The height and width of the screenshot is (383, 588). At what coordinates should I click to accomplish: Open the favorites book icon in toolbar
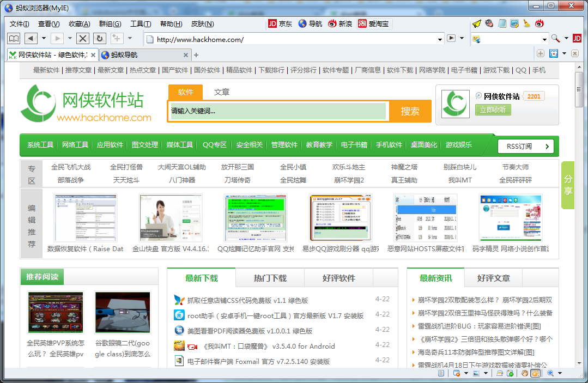tap(14, 38)
